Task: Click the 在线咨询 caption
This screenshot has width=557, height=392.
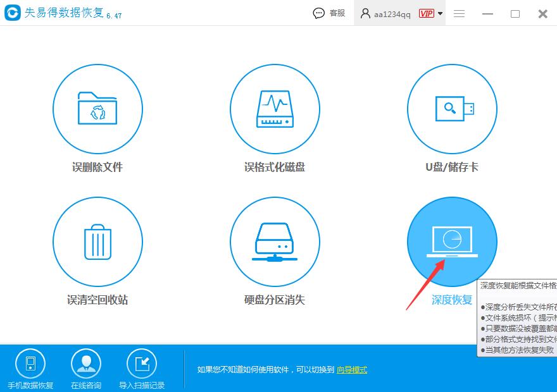Action: (86, 385)
